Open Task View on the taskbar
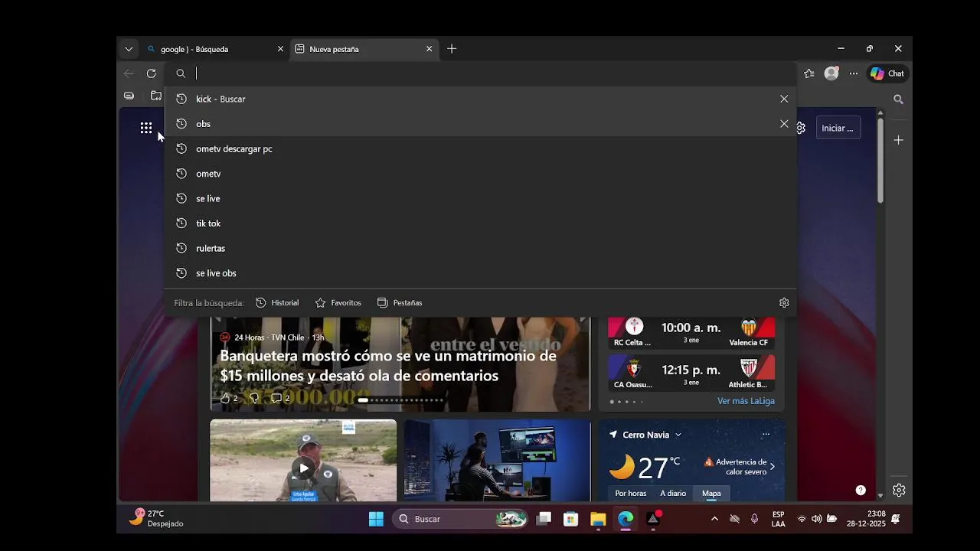The width and height of the screenshot is (980, 551). point(544,519)
